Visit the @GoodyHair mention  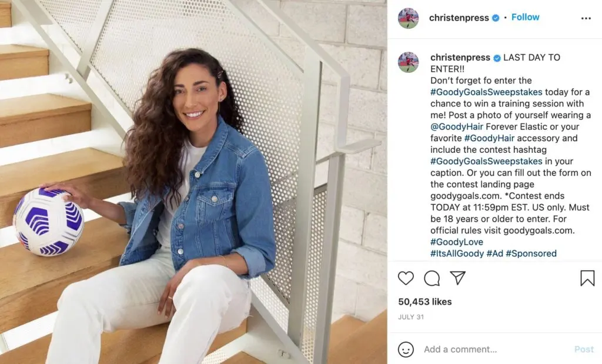click(456, 126)
